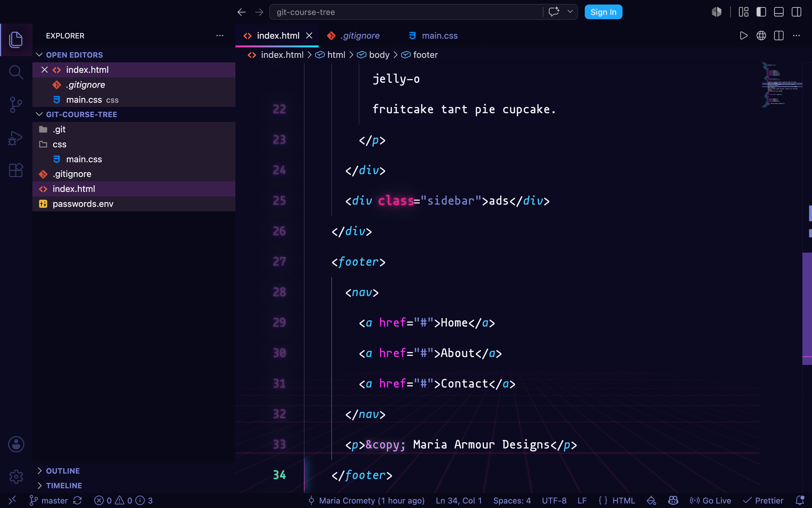Open the Copilot chat icon
The width and height of the screenshot is (812, 508).
pos(554,12)
